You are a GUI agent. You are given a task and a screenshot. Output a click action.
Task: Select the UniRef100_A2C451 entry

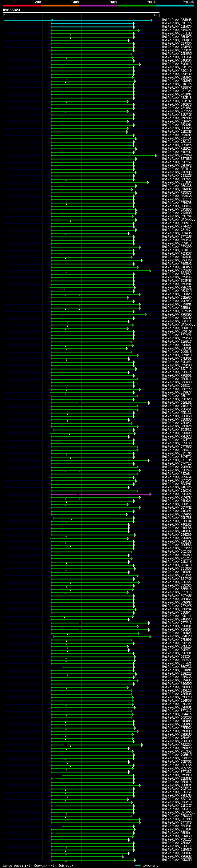pyautogui.click(x=177, y=410)
